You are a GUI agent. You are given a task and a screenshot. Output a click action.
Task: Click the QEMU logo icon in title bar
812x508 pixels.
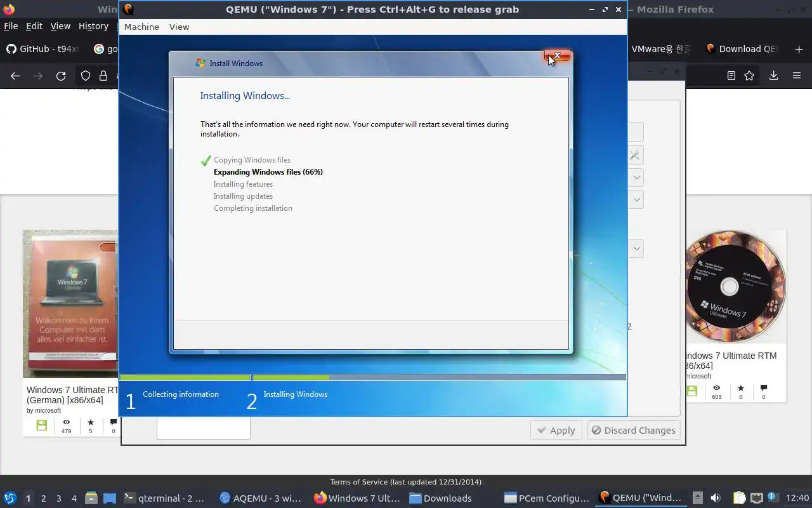click(129, 10)
